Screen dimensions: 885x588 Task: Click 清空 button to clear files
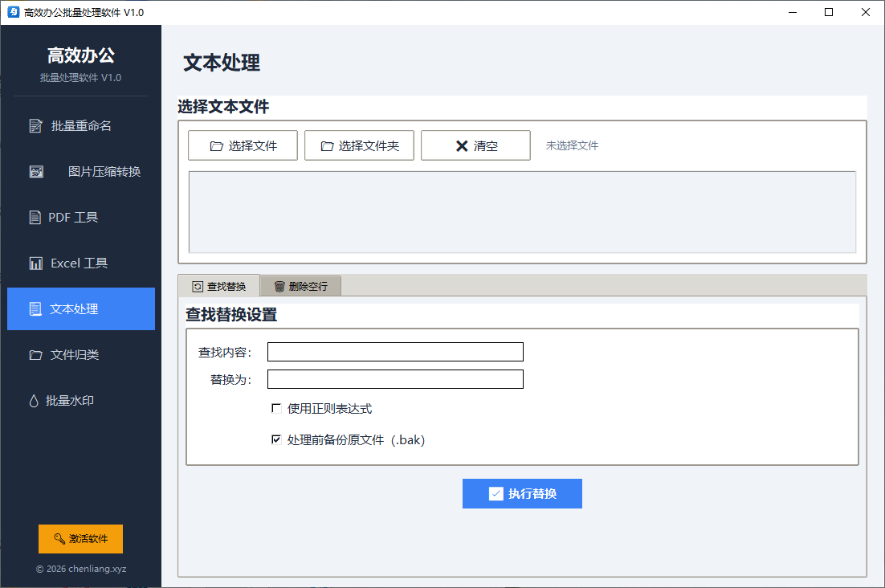(x=475, y=145)
